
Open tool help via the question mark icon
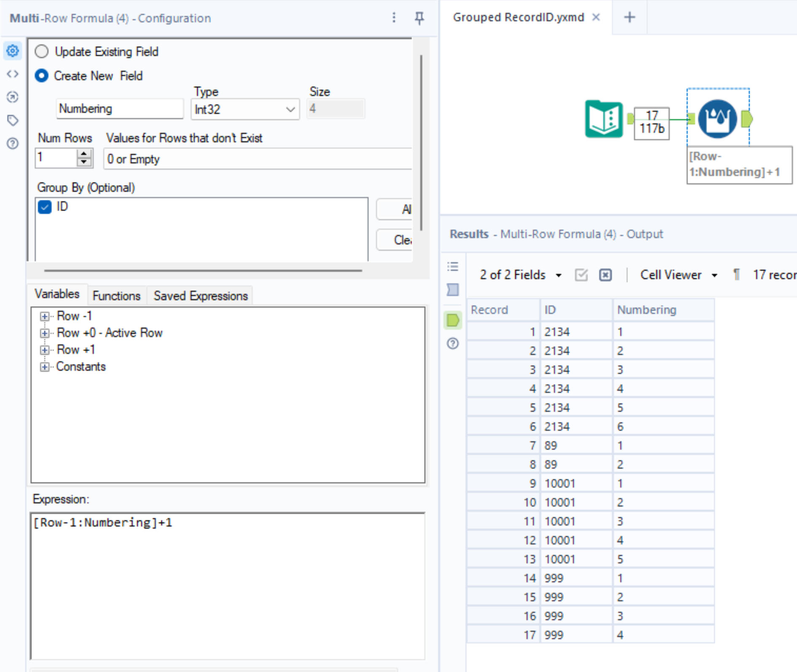(x=13, y=144)
